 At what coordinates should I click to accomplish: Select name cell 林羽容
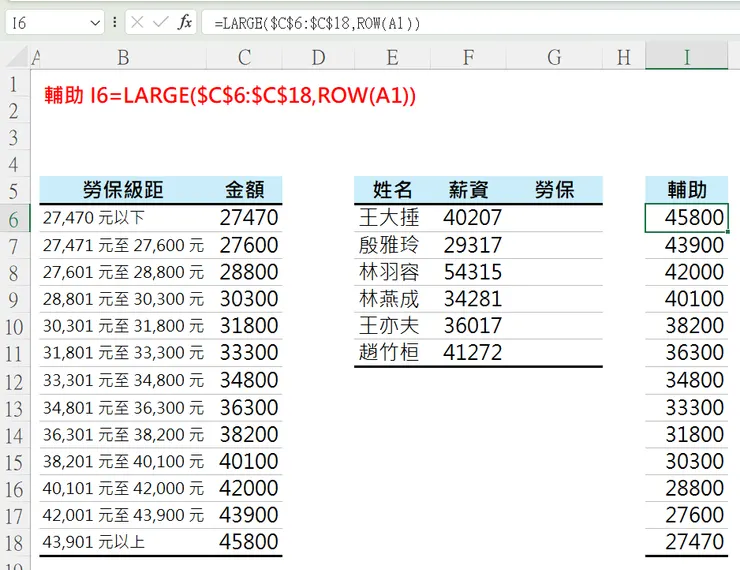point(392,272)
